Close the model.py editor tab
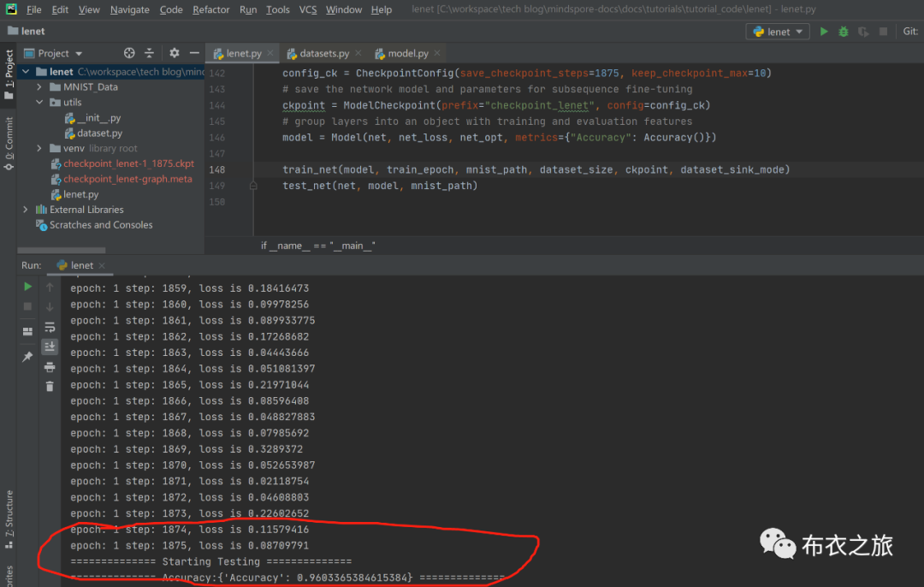The height and width of the screenshot is (587, 924). click(437, 53)
